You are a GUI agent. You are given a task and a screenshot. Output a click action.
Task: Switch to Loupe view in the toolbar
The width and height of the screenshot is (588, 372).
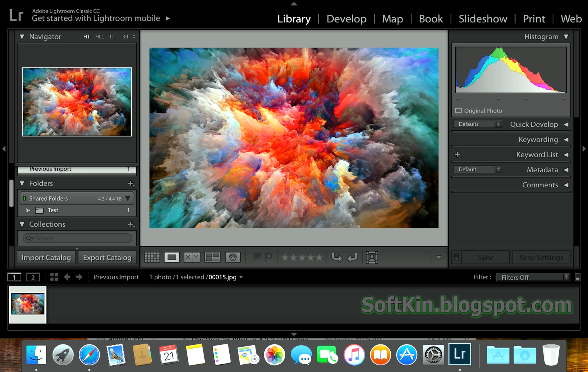pos(172,257)
